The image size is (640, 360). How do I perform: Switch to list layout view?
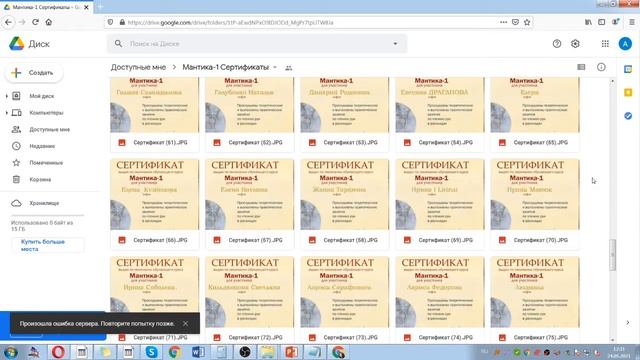[x=581, y=67]
